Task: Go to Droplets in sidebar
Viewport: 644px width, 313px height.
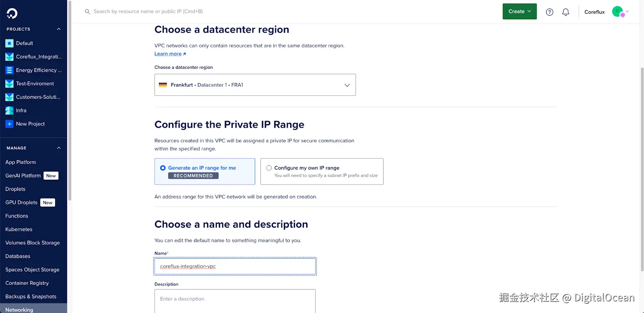Action: (x=15, y=189)
